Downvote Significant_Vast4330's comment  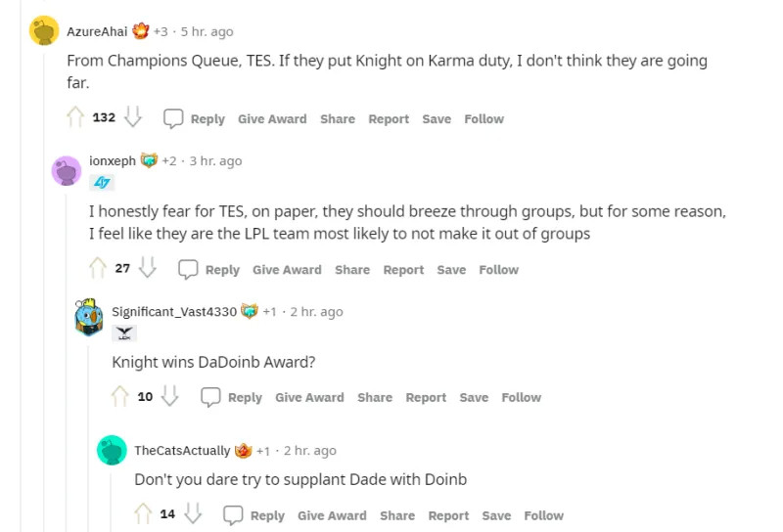pos(170,397)
